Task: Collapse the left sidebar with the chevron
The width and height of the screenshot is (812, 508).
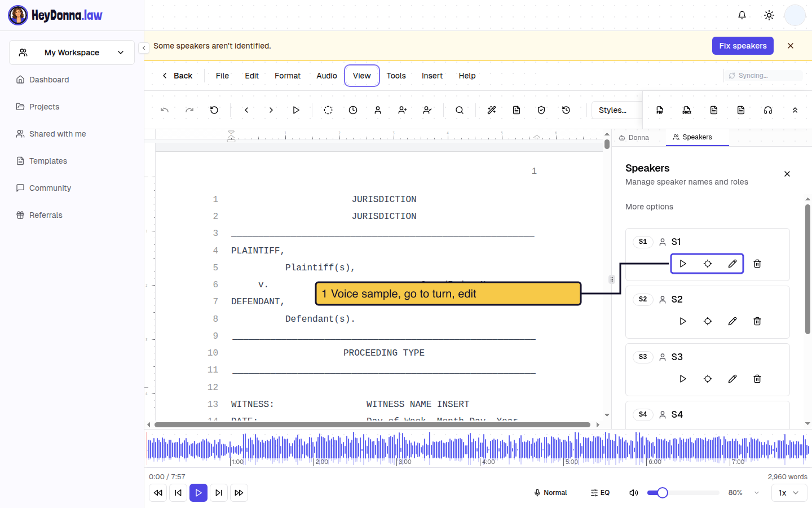Action: pos(144,48)
